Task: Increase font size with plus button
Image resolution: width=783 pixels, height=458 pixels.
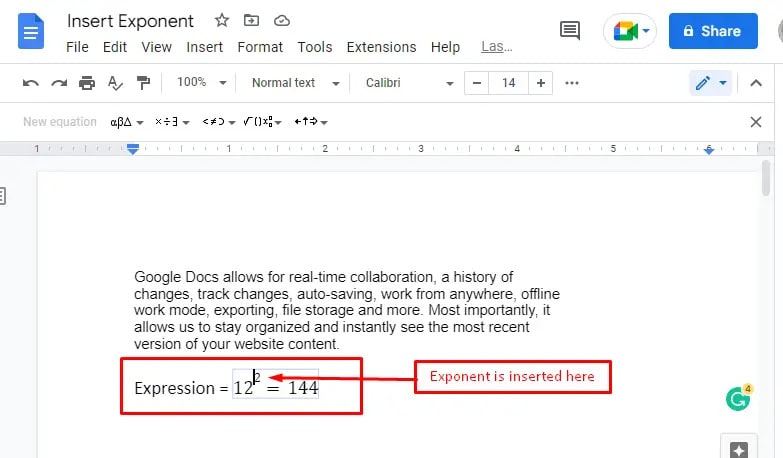Action: tap(540, 83)
